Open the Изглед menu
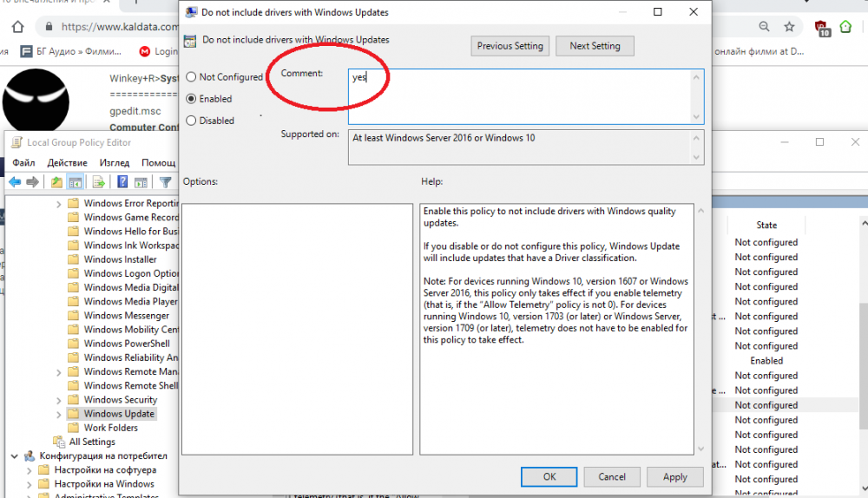This screenshot has height=498, width=868. [x=115, y=163]
